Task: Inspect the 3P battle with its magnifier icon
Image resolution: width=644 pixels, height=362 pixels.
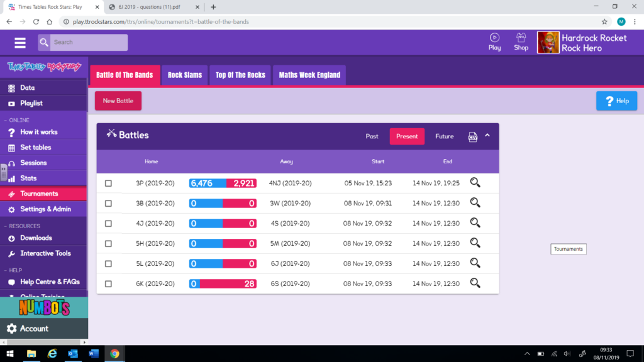Action: pos(475,182)
